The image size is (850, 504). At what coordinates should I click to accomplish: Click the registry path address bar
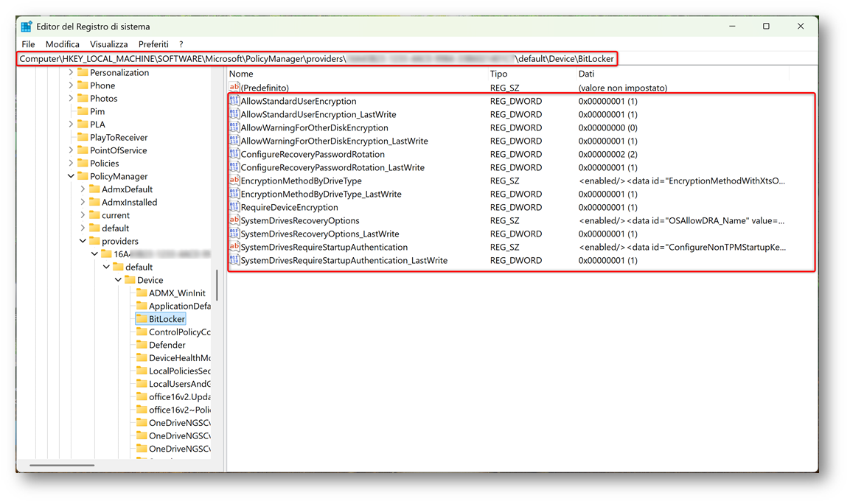(x=317, y=58)
